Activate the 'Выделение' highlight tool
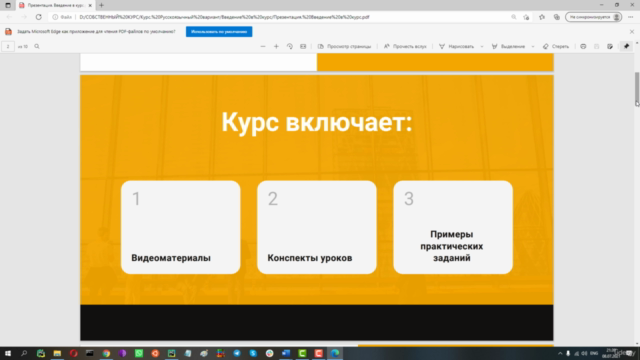This screenshot has width=640, height=360. [508, 47]
